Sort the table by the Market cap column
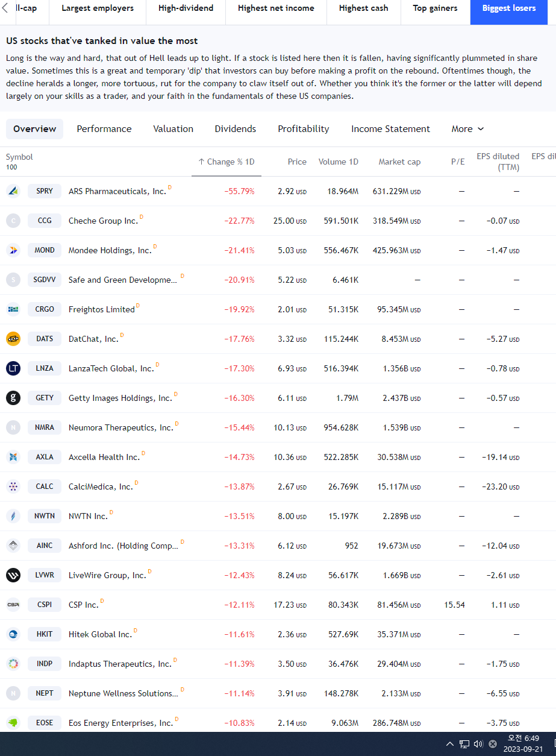Screen dimensions: 556x756 pos(399,162)
